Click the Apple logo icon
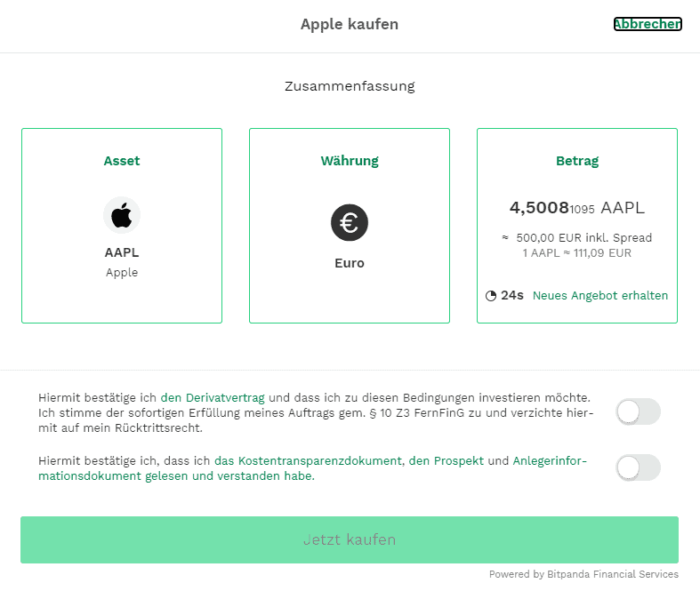The width and height of the screenshot is (700, 591). point(122,215)
